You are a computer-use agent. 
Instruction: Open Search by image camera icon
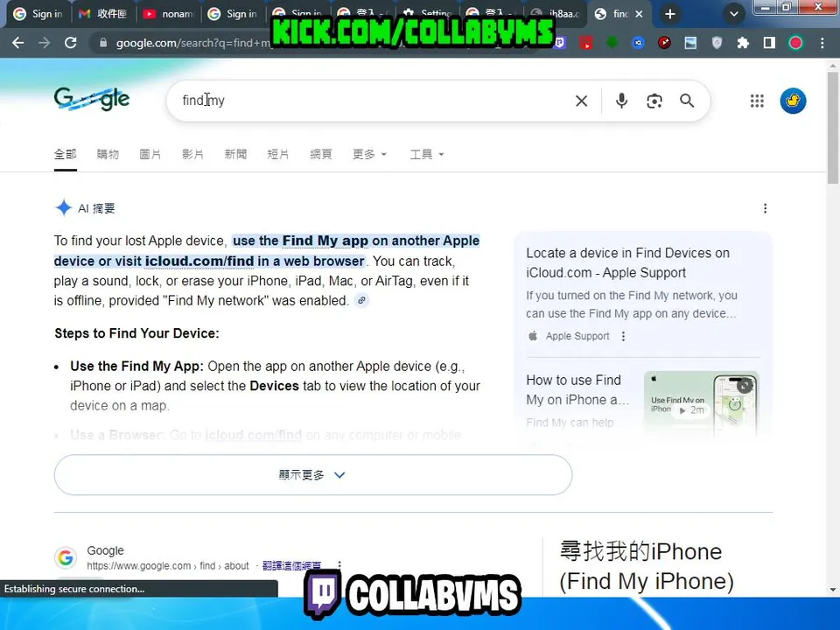pos(654,101)
